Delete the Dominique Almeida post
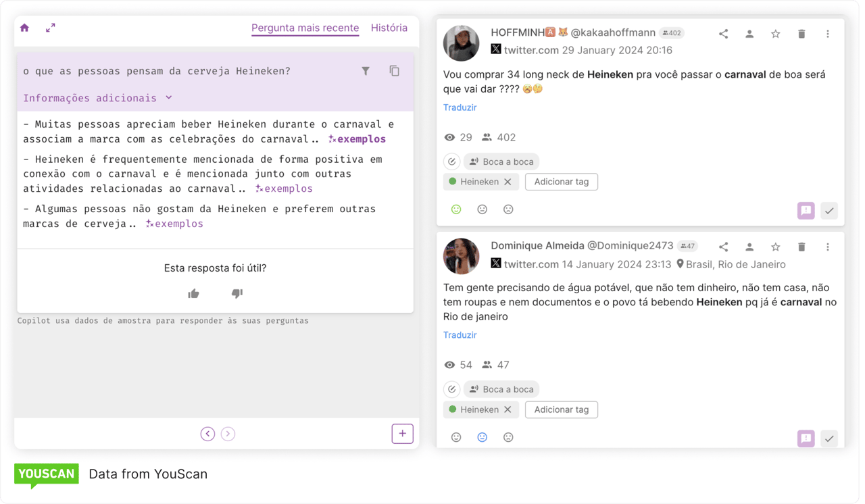Viewport: 865px width, 504px height. tap(801, 247)
